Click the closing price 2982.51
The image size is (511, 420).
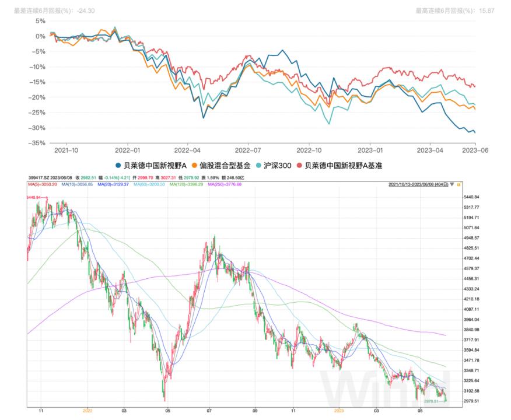(88, 178)
